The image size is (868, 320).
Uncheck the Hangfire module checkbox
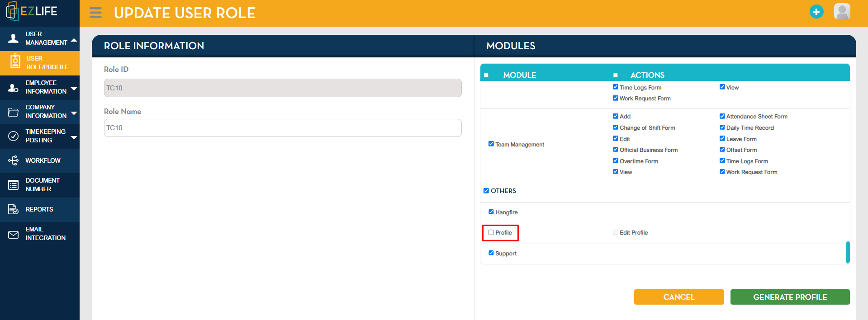pyautogui.click(x=491, y=212)
